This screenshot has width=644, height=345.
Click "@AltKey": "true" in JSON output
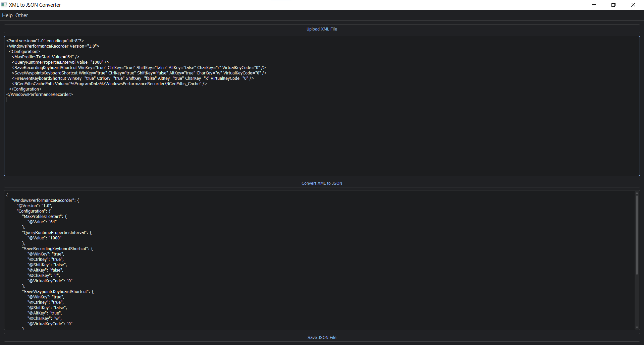click(45, 313)
